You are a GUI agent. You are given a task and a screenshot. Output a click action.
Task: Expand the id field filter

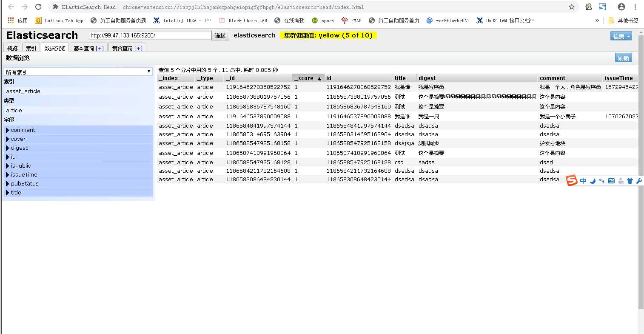point(78,157)
